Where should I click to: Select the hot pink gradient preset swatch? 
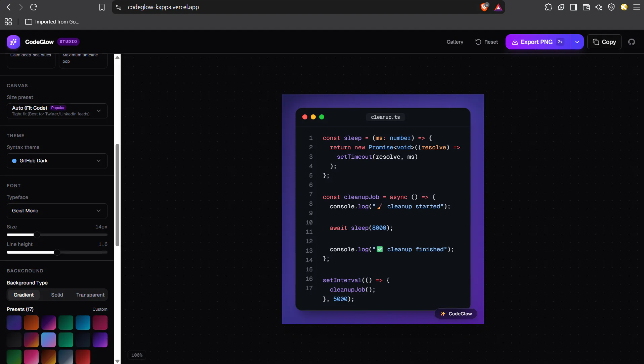[x=31, y=357]
